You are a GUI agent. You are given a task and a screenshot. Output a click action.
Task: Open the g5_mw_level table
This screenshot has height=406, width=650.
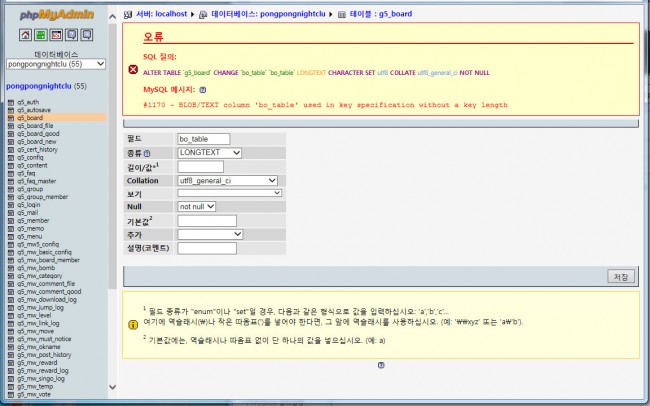(x=34, y=315)
